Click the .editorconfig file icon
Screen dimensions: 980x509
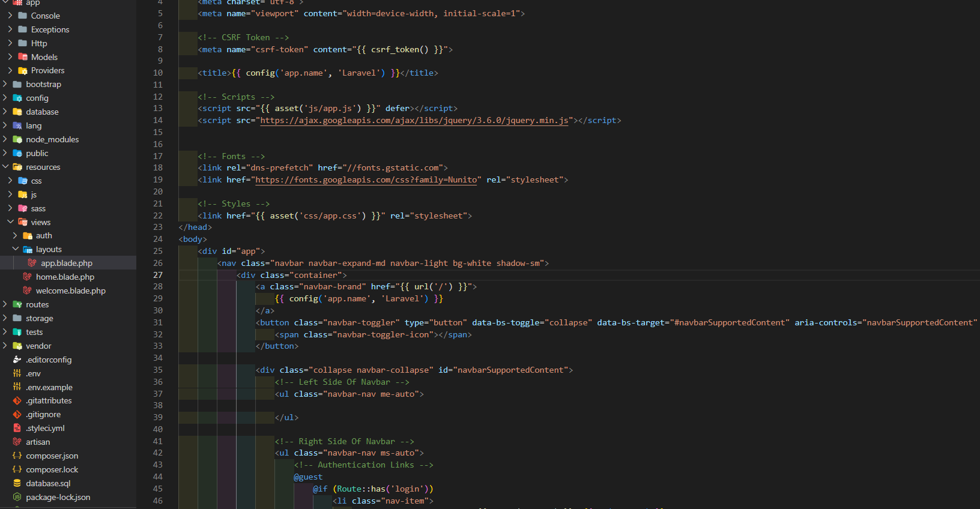(x=17, y=360)
